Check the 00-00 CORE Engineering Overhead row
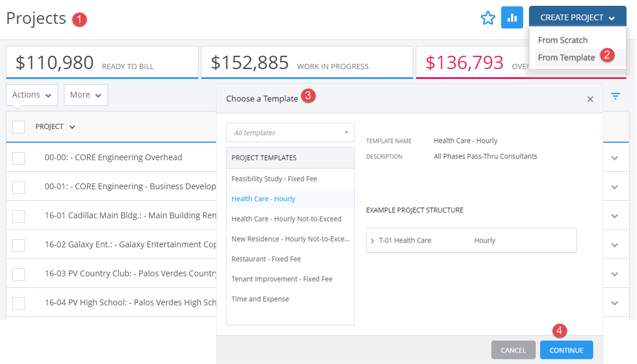The height and width of the screenshot is (364, 637). click(19, 157)
